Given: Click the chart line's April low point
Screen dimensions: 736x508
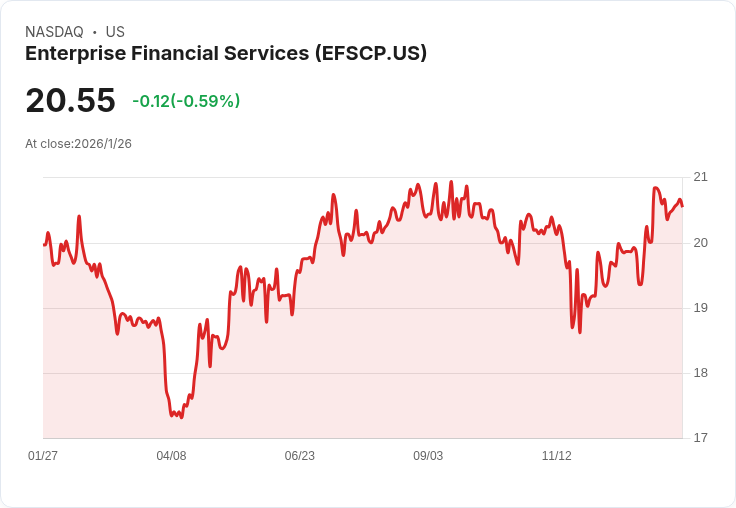Looking at the screenshot, I should tap(182, 417).
